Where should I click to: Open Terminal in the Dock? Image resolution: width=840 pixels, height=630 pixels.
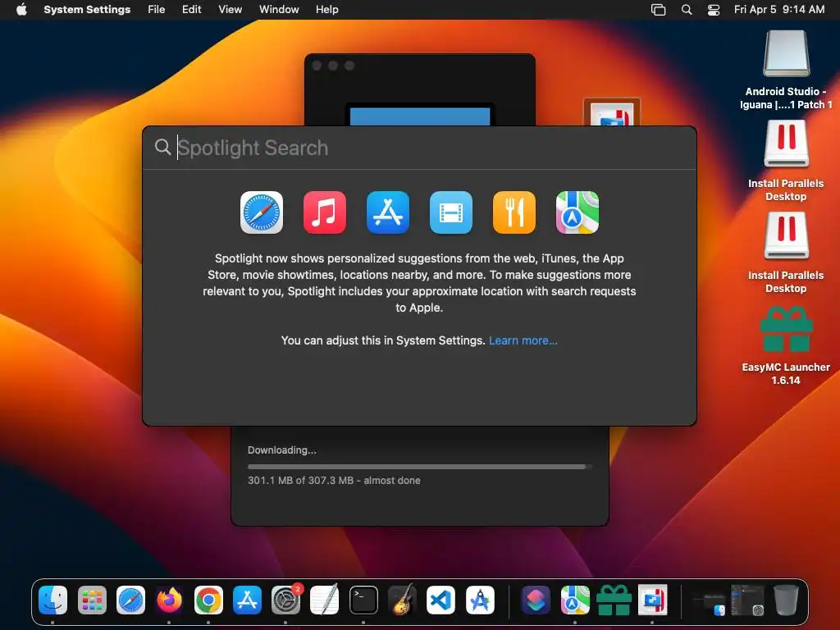[363, 600]
